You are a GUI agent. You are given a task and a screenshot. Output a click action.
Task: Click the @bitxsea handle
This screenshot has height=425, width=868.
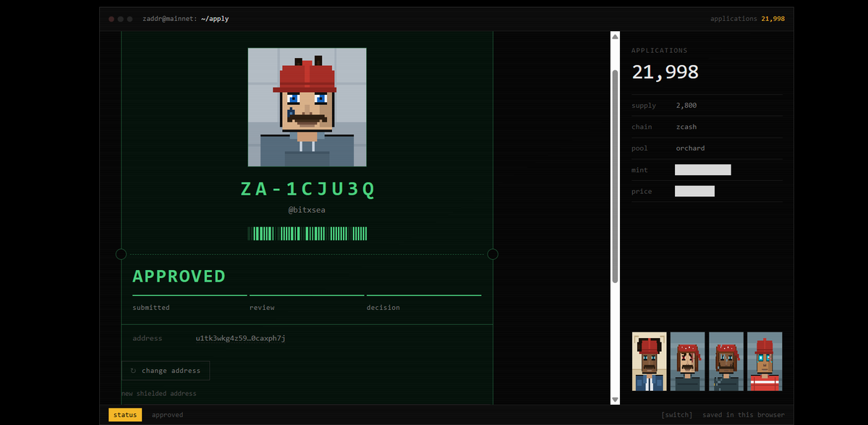point(307,210)
